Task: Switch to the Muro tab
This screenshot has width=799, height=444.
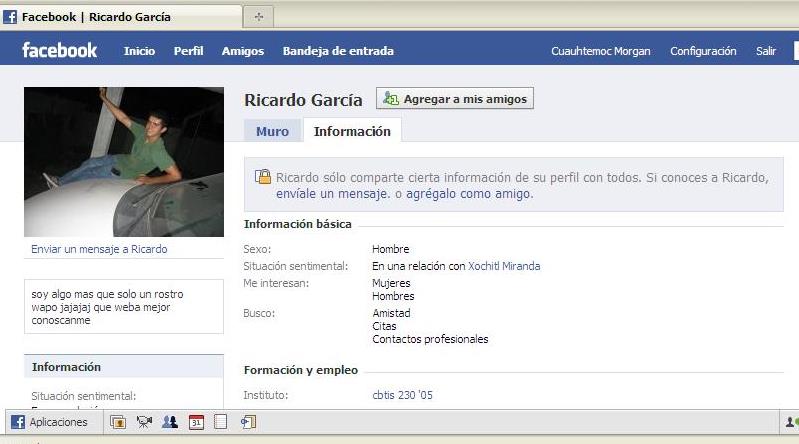Action: coord(272,131)
